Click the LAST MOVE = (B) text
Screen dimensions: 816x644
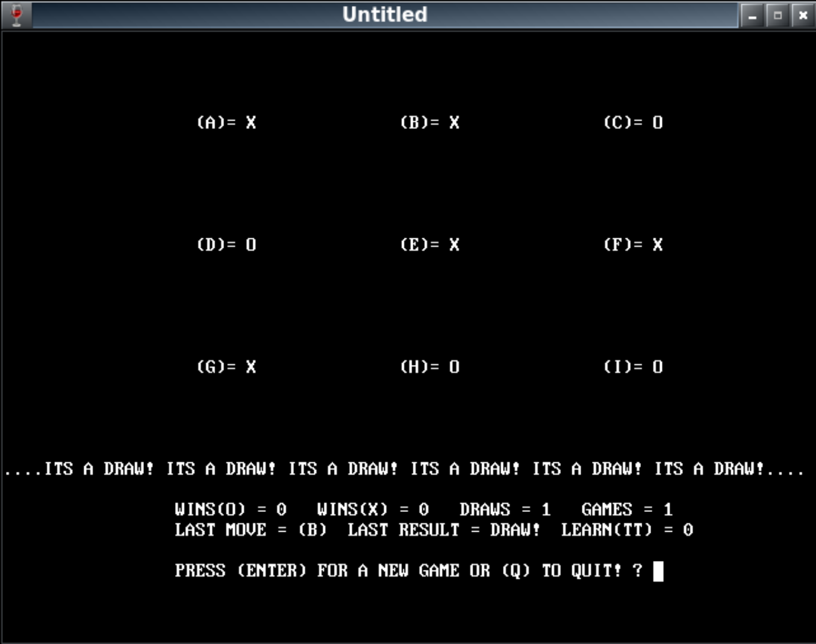(251, 530)
